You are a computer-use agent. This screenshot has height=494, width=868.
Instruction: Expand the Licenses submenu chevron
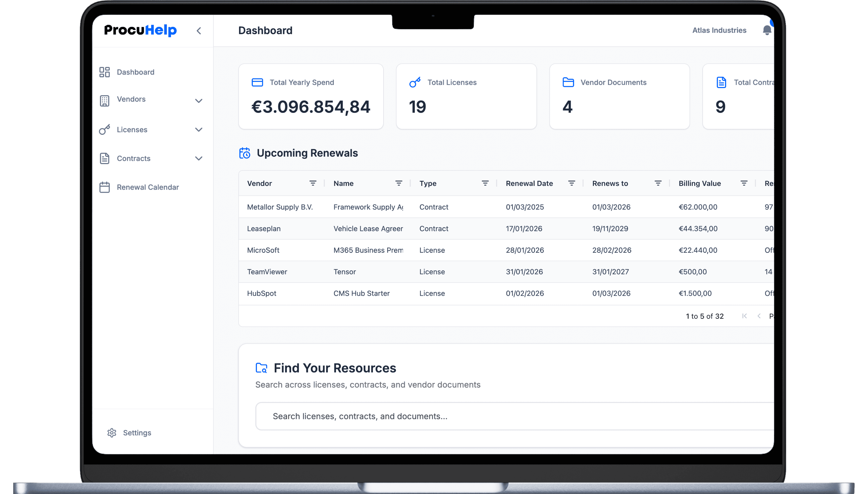(199, 130)
